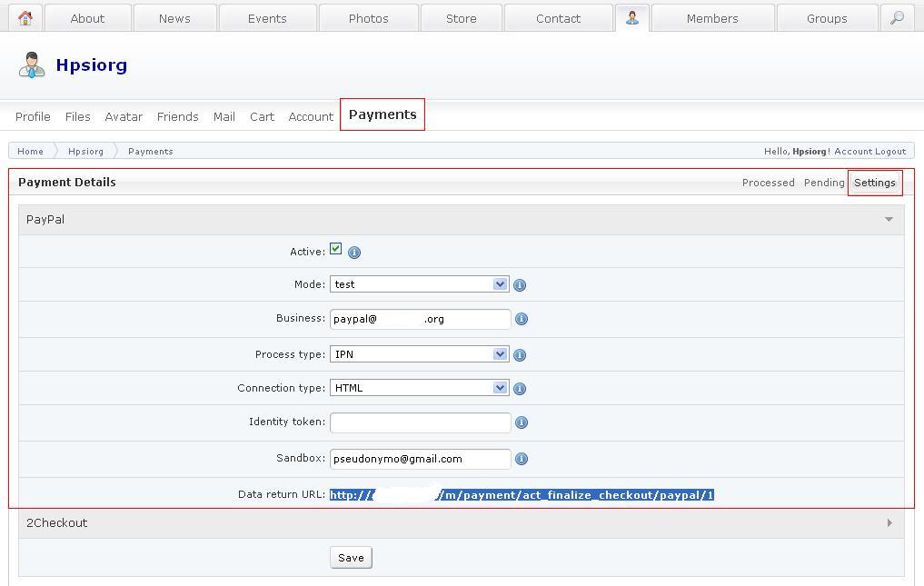The width and height of the screenshot is (924, 586).
Task: Open the Events menu item
Action: [267, 18]
